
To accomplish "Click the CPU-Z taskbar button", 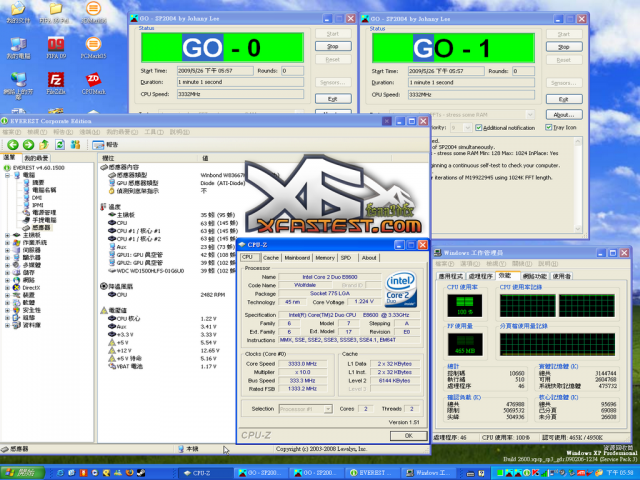I will pyautogui.click(x=206, y=473).
